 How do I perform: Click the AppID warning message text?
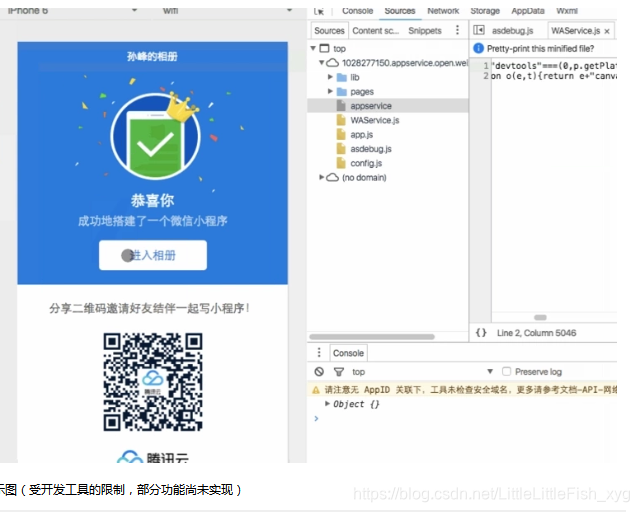click(471, 390)
